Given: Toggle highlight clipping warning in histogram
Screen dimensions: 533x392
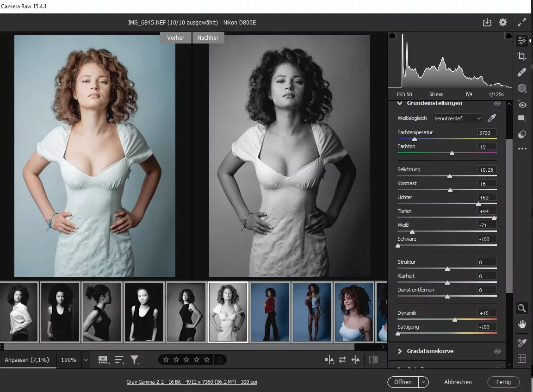Looking at the screenshot, I should coord(508,35).
